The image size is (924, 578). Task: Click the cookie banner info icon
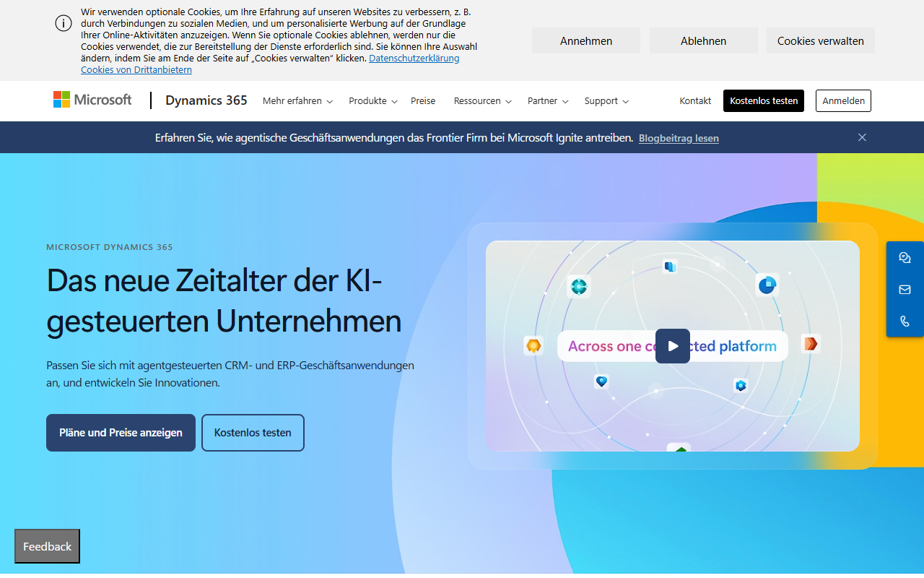tap(64, 23)
